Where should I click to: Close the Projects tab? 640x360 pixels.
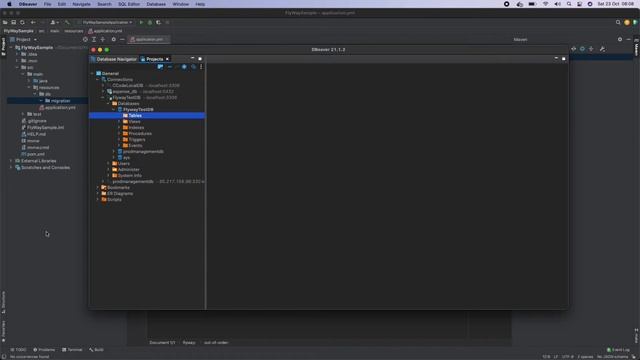point(167,59)
